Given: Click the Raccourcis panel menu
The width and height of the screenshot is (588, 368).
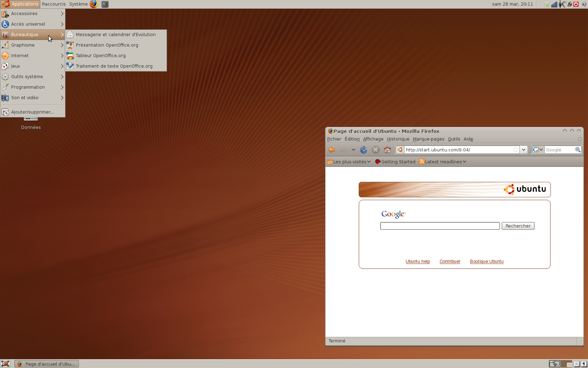Looking at the screenshot, I should tap(54, 4).
